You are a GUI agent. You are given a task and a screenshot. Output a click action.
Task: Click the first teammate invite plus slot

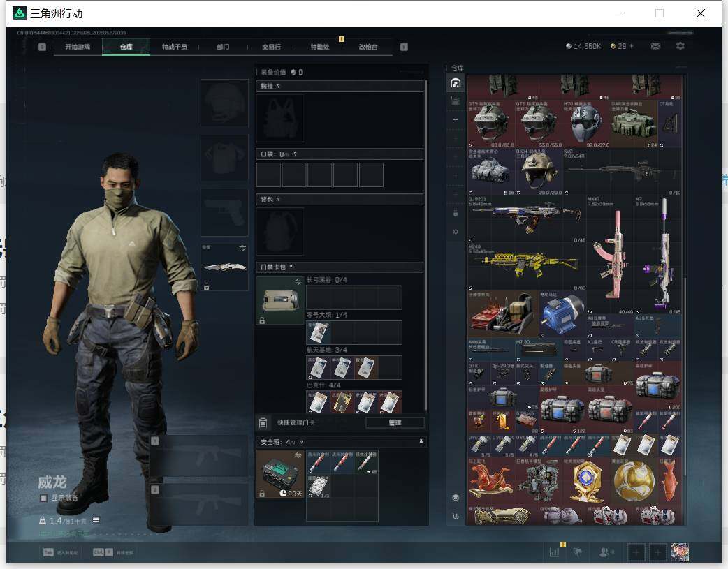click(636, 552)
